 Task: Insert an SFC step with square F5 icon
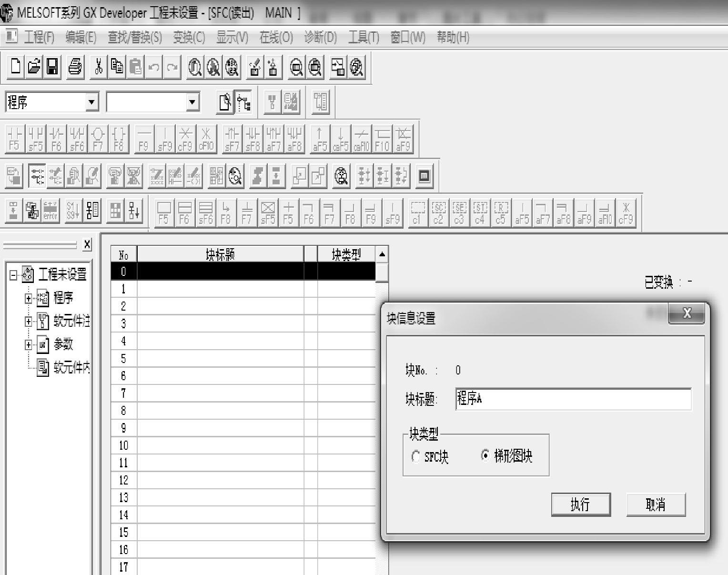tap(163, 212)
